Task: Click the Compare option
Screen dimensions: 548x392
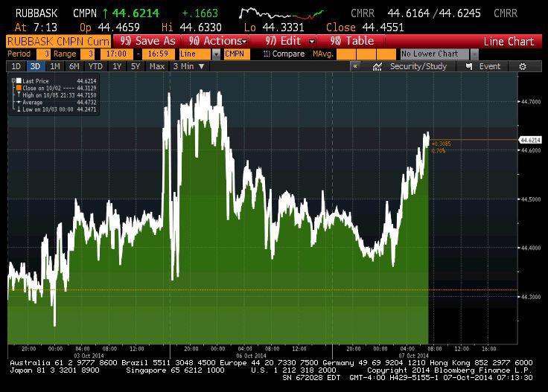Action: tap(284, 54)
